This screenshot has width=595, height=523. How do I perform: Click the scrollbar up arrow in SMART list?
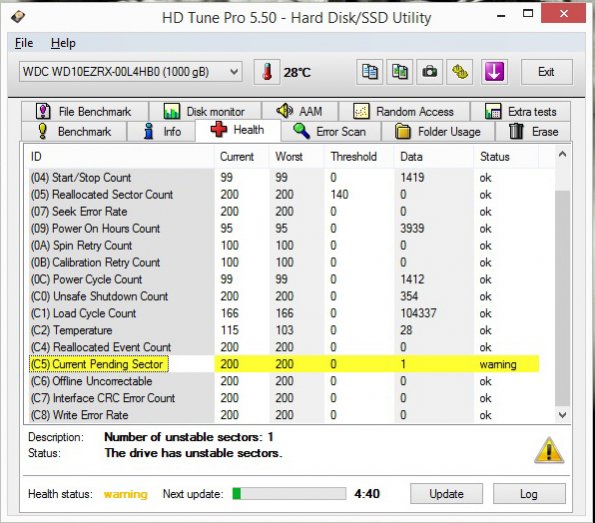coord(562,154)
